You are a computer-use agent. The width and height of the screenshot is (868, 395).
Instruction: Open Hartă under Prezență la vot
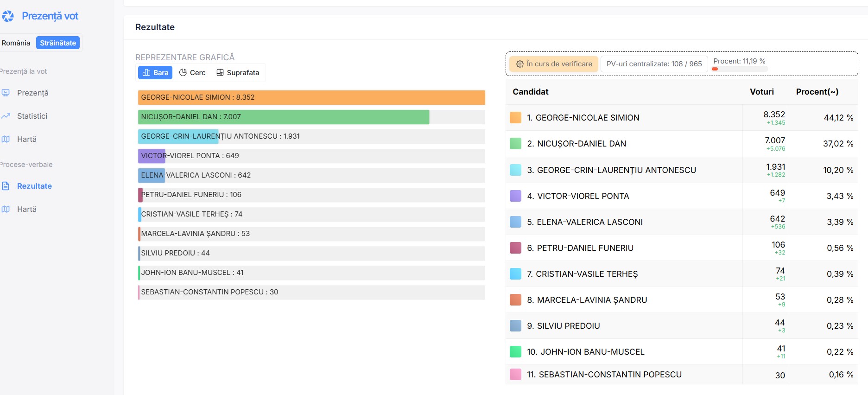pyautogui.click(x=26, y=139)
